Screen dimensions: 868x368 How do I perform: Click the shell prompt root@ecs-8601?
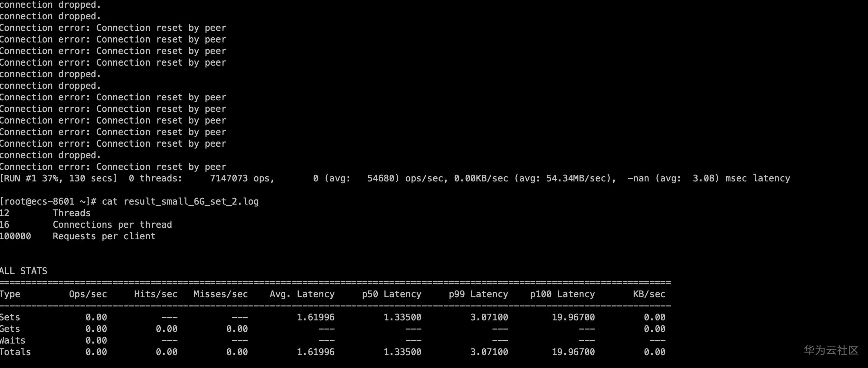click(x=39, y=202)
